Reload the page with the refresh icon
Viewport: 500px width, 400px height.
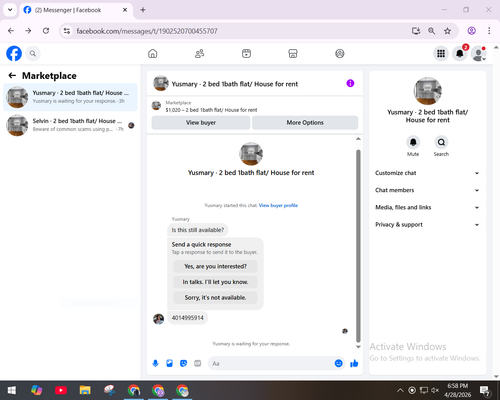pos(46,31)
